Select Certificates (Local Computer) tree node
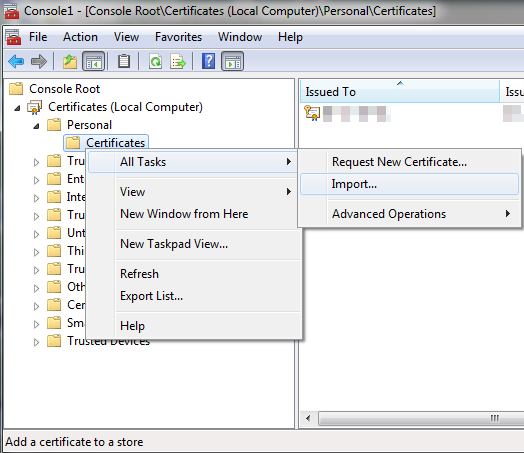The width and height of the screenshot is (524, 453). (x=125, y=107)
